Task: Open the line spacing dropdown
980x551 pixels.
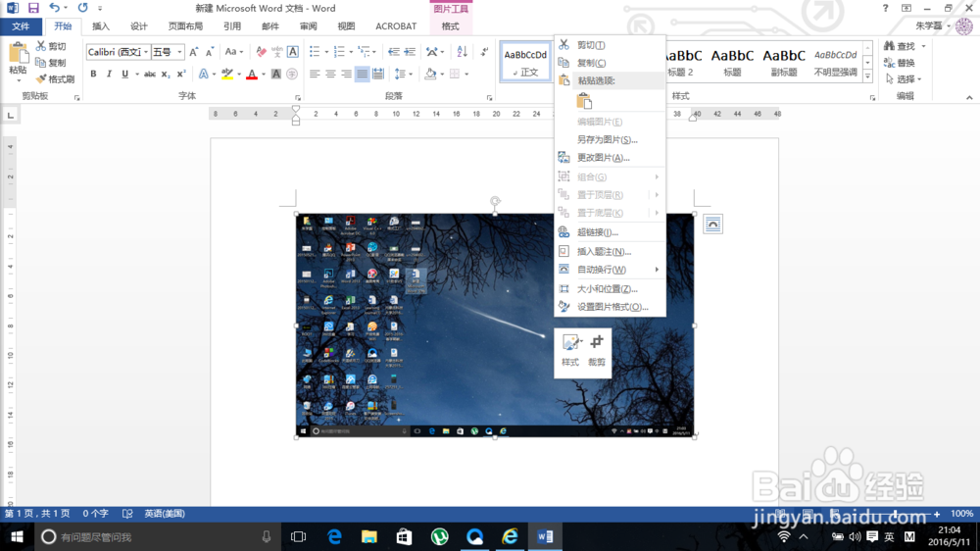Action: click(x=404, y=74)
